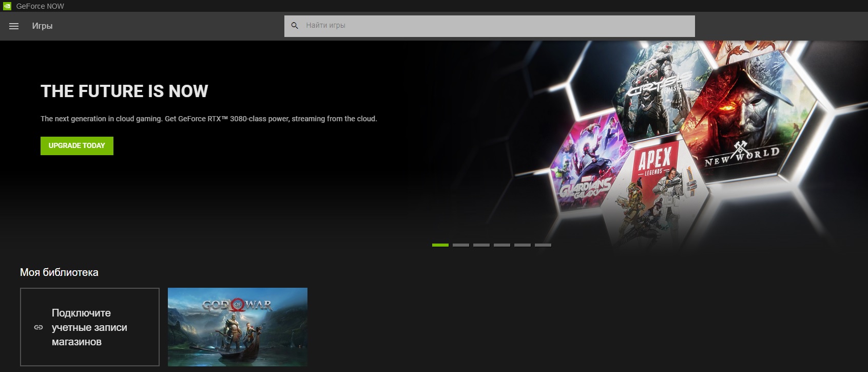Click the link icon on connect accounts card
The width and height of the screenshot is (868, 372).
point(38,327)
